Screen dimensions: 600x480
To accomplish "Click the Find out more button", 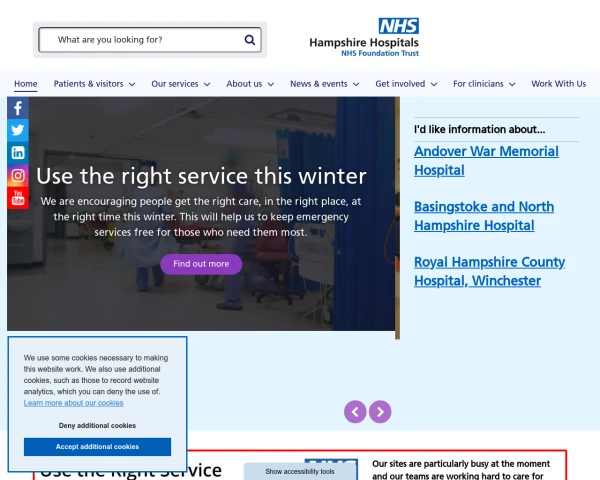I will 201,264.
